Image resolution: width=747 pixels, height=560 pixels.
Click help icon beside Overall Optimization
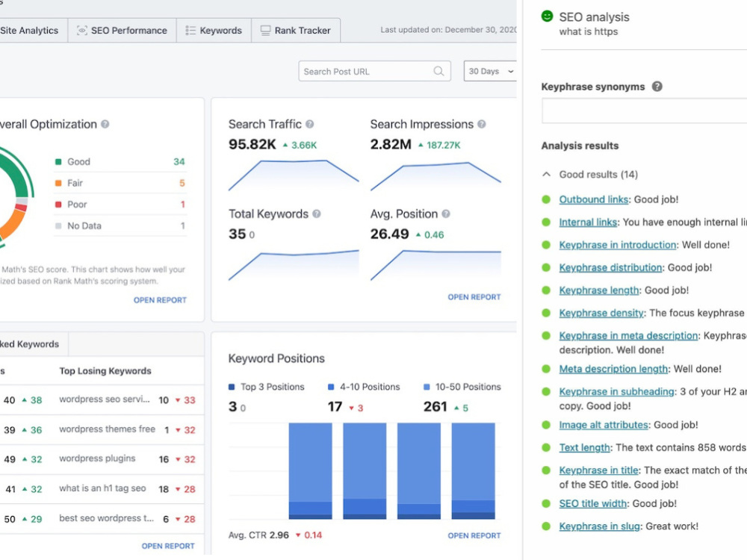[x=105, y=124]
